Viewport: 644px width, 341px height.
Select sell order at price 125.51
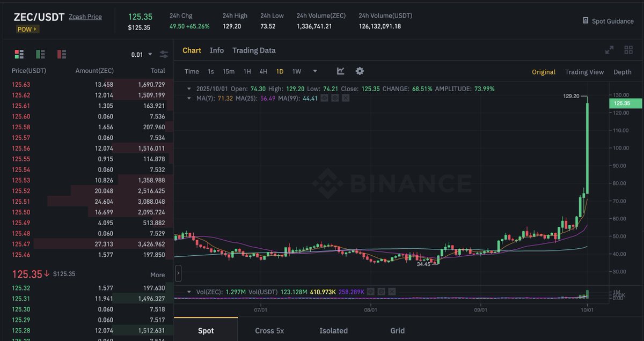click(x=88, y=202)
